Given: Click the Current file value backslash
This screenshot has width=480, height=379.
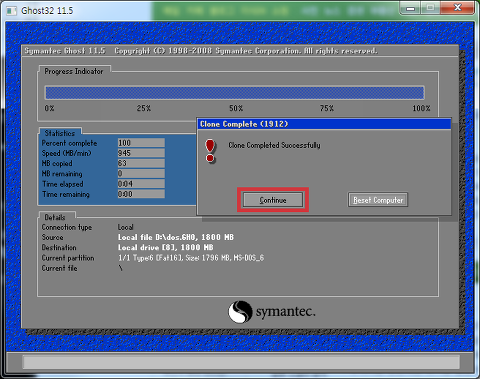Looking at the screenshot, I should pos(120,268).
